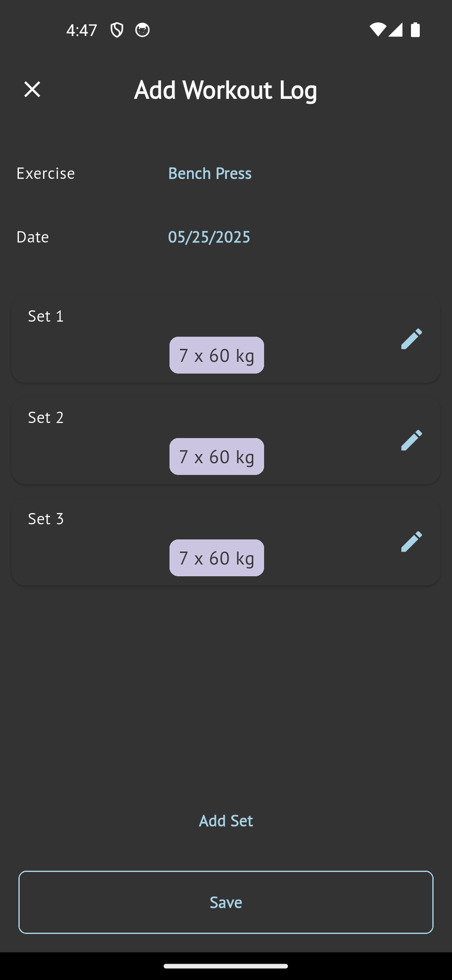This screenshot has height=980, width=452.
Task: Select the Set 1 reps and weight chip
Action: click(x=216, y=355)
